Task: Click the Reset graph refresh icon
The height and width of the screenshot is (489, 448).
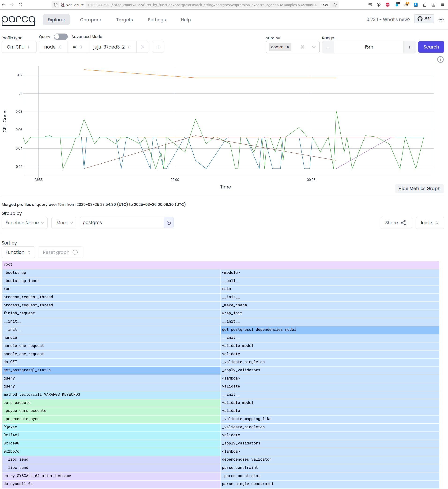Action: [x=75, y=252]
